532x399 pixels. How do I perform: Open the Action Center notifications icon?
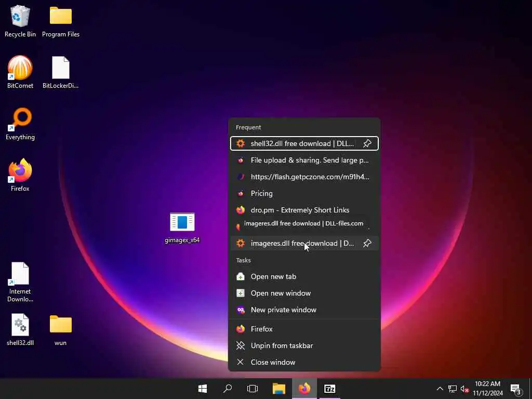[x=516, y=389]
